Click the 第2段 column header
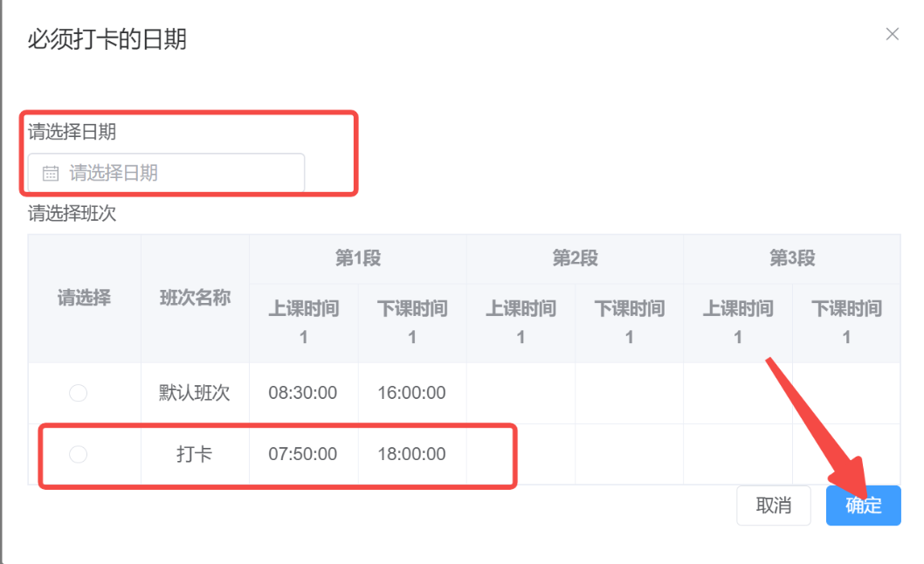Screen dimensions: 924x564 tap(575, 258)
